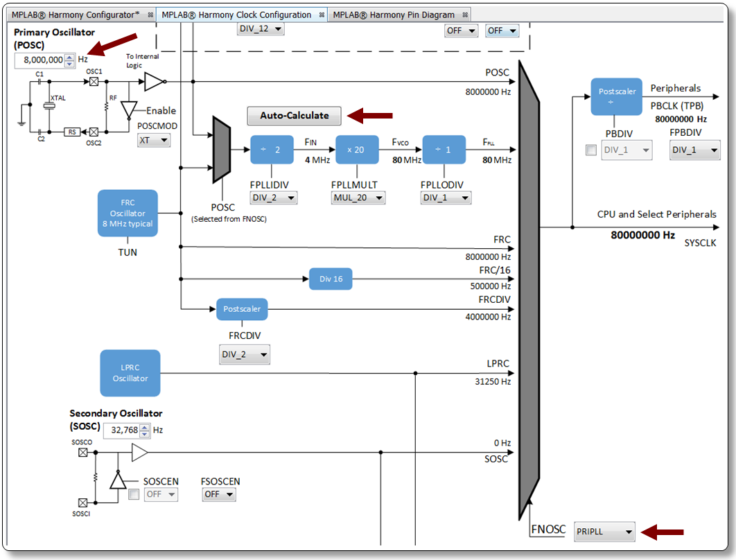
Task: Click the PLL input divider ÷ 2 block
Action: click(272, 150)
